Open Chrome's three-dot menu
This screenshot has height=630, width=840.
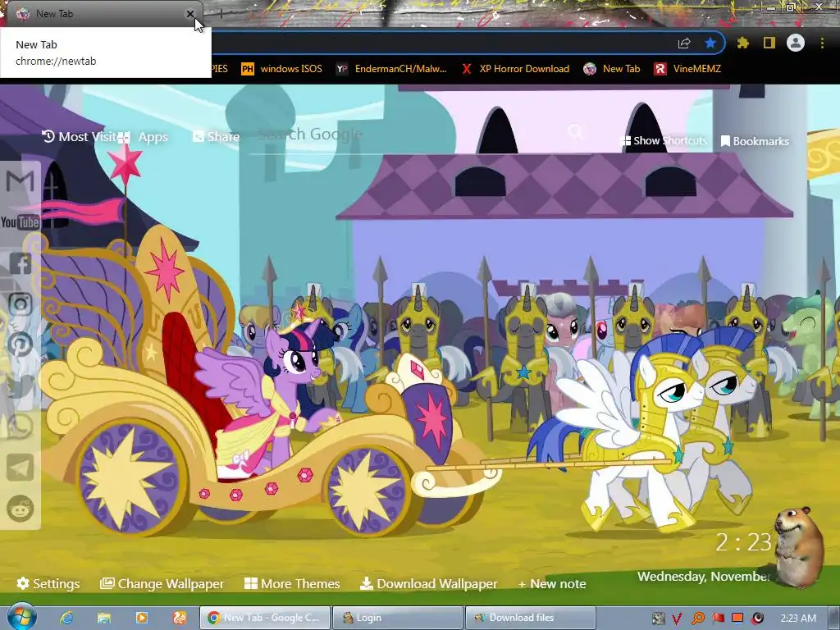pyautogui.click(x=822, y=43)
